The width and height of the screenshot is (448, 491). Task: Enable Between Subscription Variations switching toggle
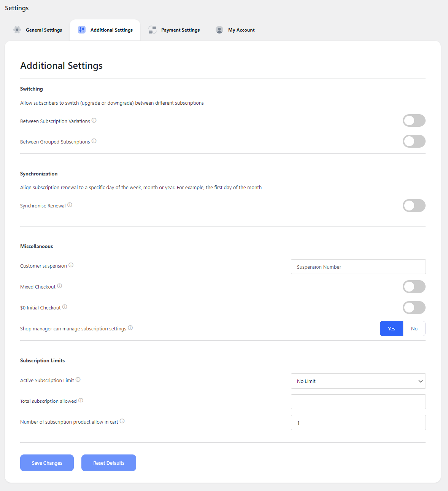pos(414,121)
